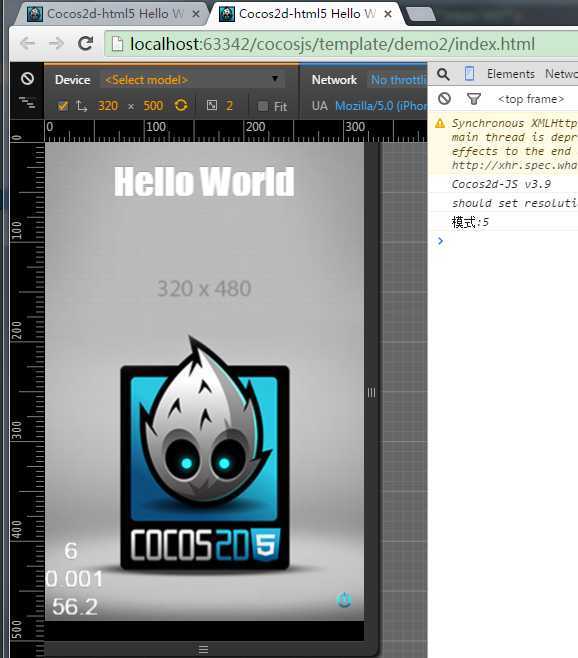Toggle the console filter funnel icon
This screenshot has width=578, height=658.
click(x=473, y=99)
